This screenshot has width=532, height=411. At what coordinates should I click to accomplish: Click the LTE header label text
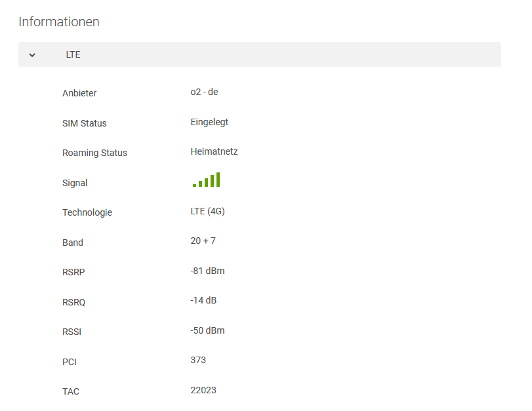(x=73, y=55)
